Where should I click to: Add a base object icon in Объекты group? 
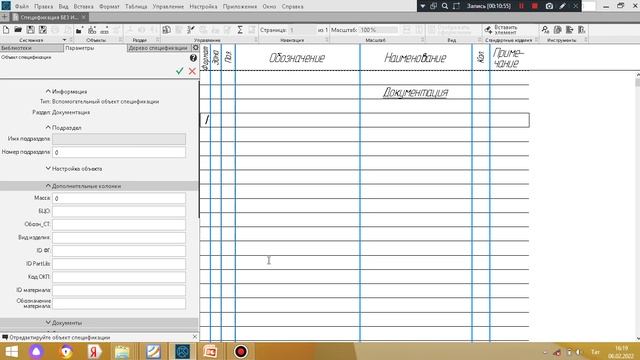pyautogui.click(x=92, y=30)
